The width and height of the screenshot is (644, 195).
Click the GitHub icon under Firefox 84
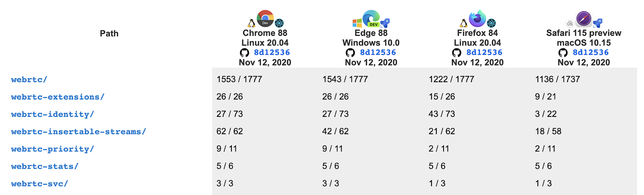(x=456, y=53)
